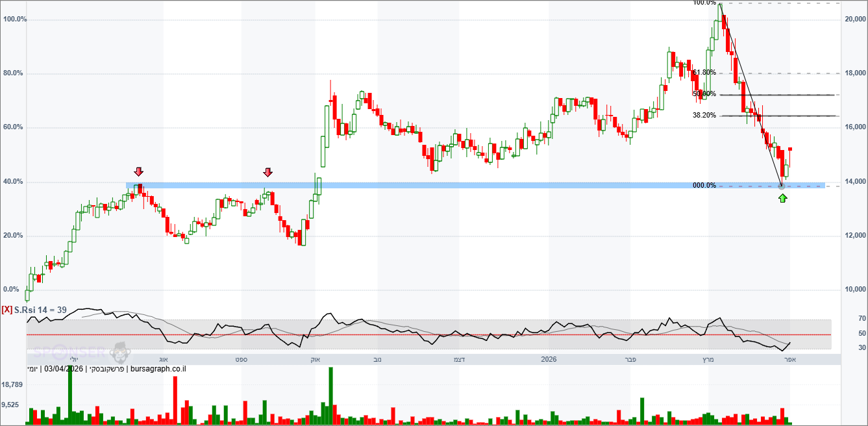
Task: Click the RSI 50 level label
Action: (862, 333)
